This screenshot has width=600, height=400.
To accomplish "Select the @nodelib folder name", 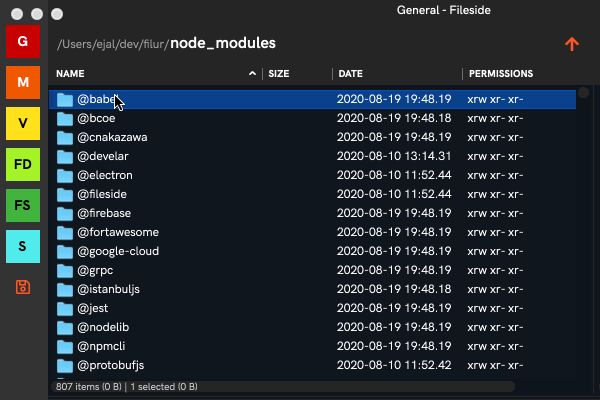I will [x=103, y=327].
